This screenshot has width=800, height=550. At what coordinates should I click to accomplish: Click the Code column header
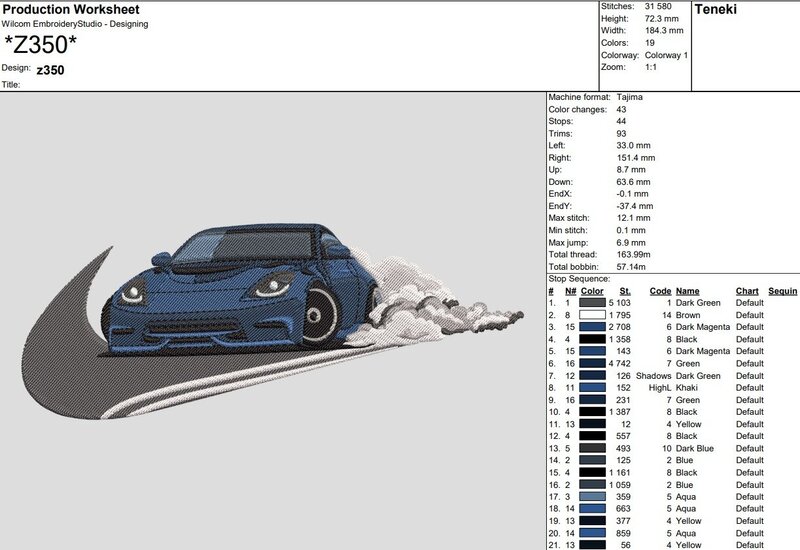659,290
